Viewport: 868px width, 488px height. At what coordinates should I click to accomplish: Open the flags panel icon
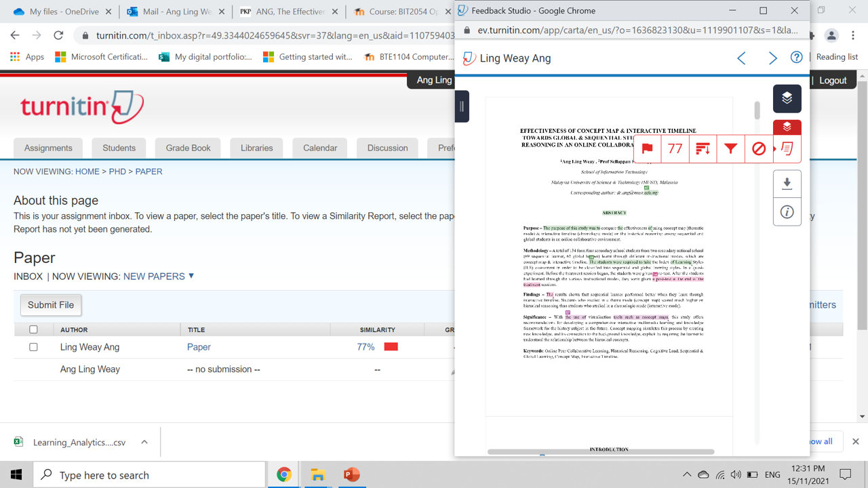[648, 149]
